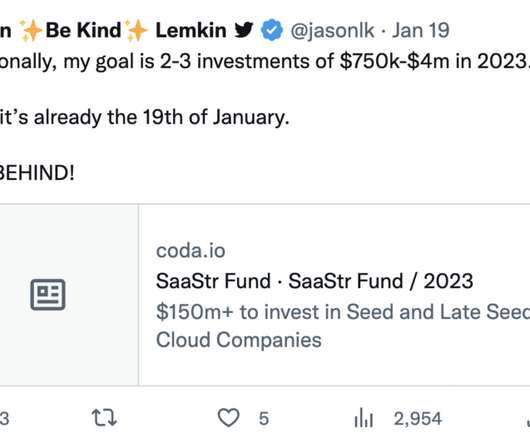
Task: Click the article placeholder icon in card
Action: point(48,294)
